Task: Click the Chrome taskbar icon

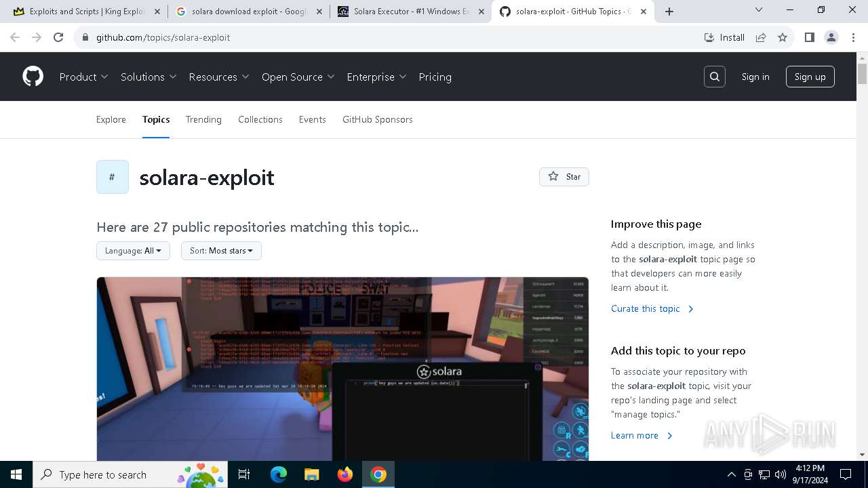Action: click(x=378, y=474)
